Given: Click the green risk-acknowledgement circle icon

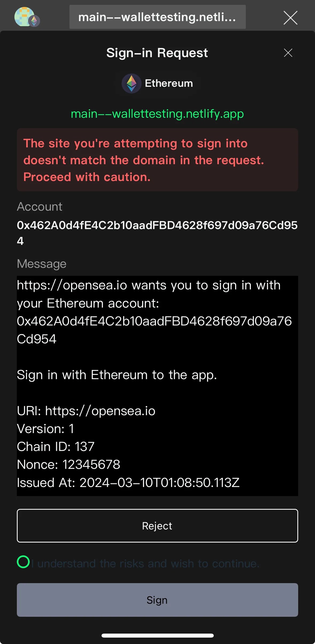Looking at the screenshot, I should (24, 563).
